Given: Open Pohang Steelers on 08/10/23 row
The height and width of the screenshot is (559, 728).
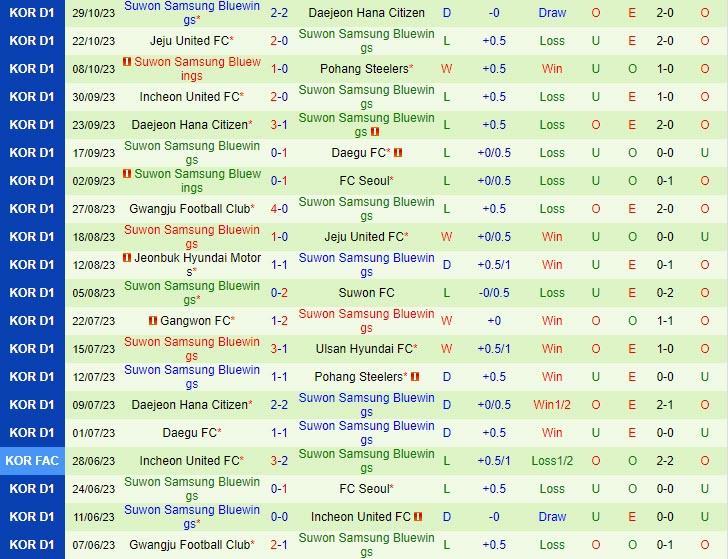Looking at the screenshot, I should tap(366, 69).
